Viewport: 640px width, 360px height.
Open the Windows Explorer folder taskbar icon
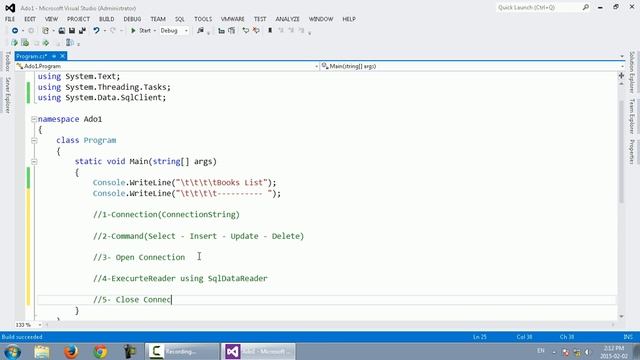click(42, 351)
